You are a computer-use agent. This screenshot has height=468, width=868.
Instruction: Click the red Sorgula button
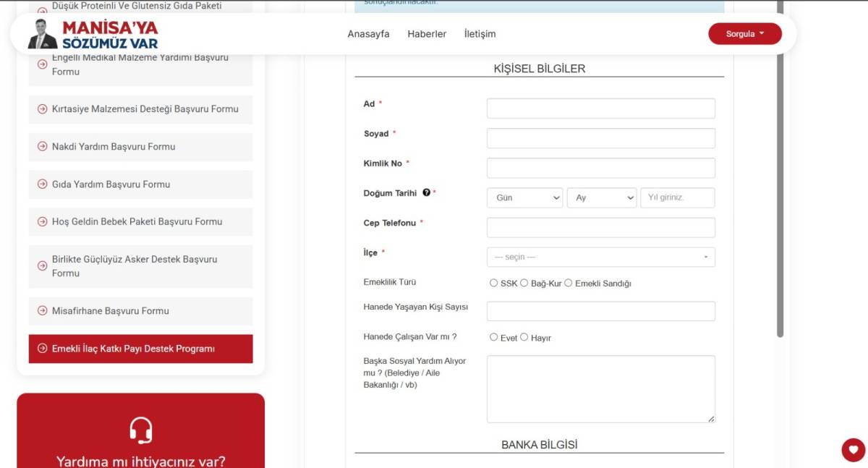pos(744,34)
